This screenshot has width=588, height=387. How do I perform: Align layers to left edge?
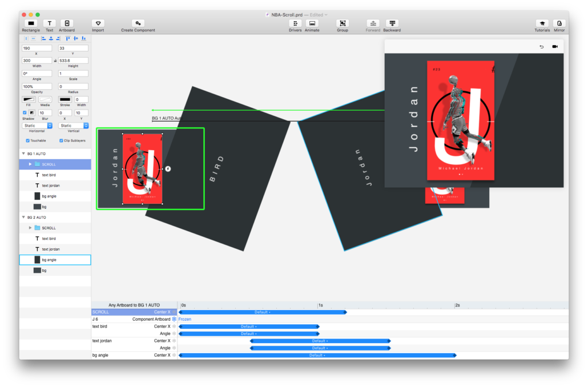click(x=43, y=38)
